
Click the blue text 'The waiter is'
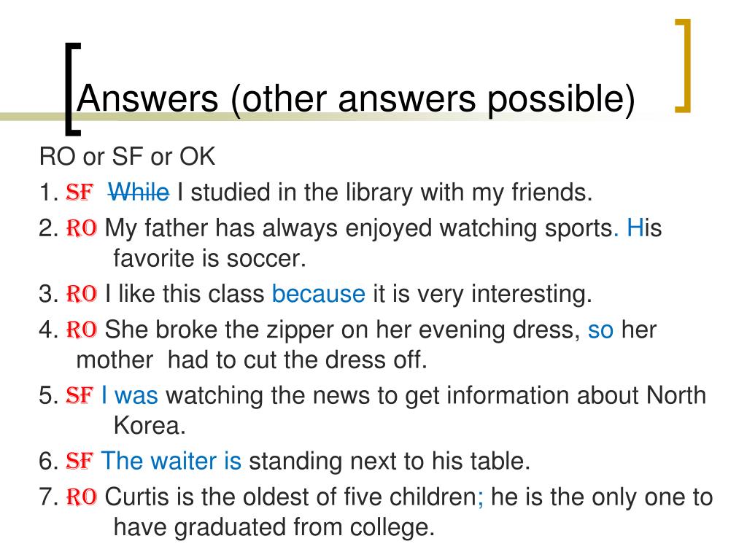[x=171, y=461]
